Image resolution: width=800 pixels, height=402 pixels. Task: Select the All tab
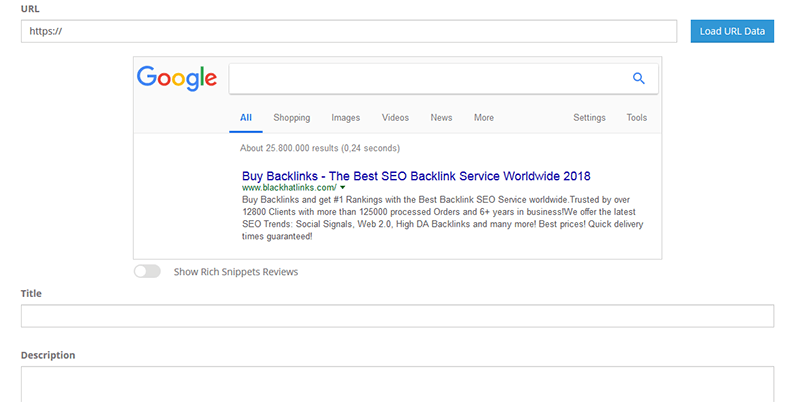246,117
